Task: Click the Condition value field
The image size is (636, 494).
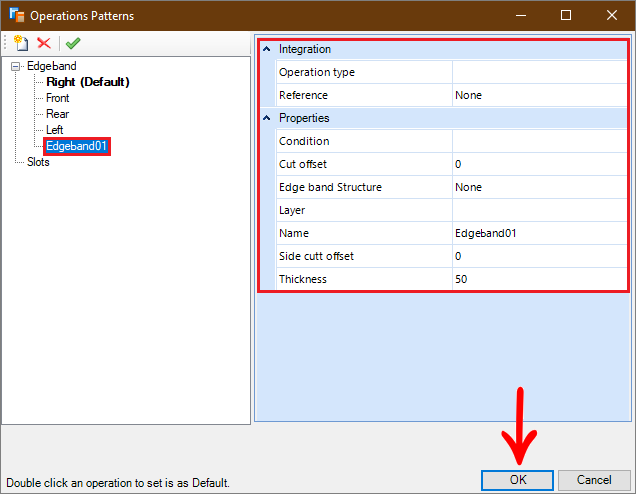Action: (539, 141)
